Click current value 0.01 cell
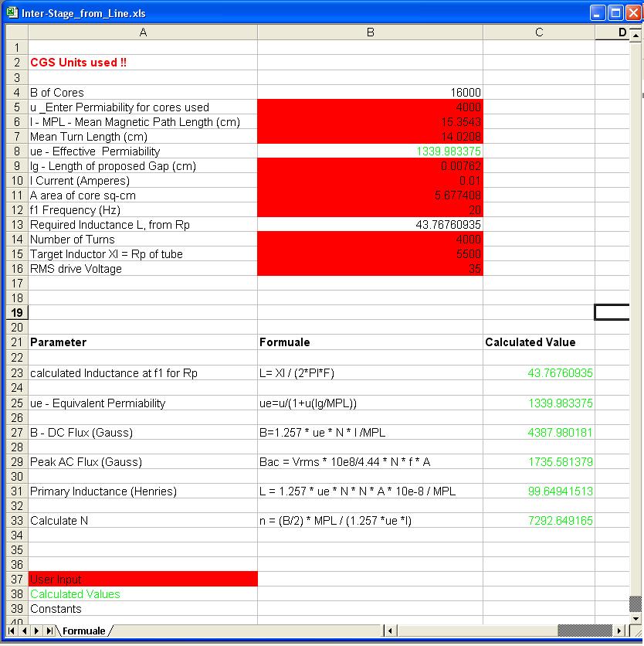The image size is (644, 646). pyautogui.click(x=370, y=181)
